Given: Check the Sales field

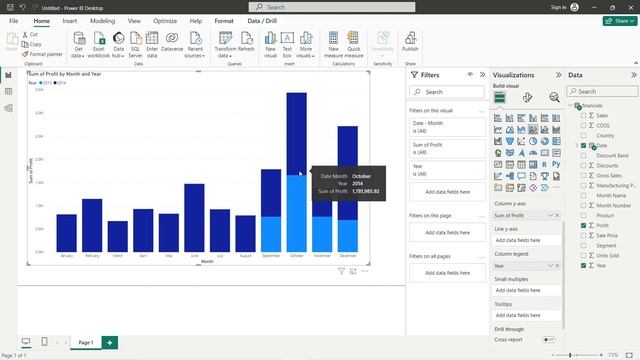Looking at the screenshot, I should (x=583, y=116).
